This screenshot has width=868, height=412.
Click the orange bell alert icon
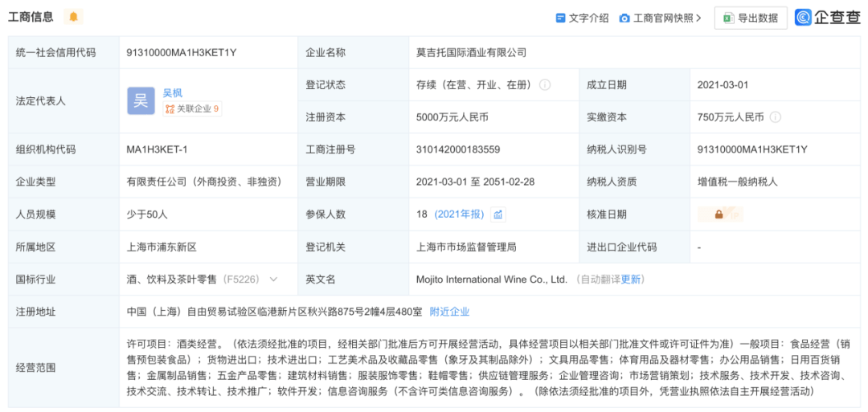click(74, 17)
